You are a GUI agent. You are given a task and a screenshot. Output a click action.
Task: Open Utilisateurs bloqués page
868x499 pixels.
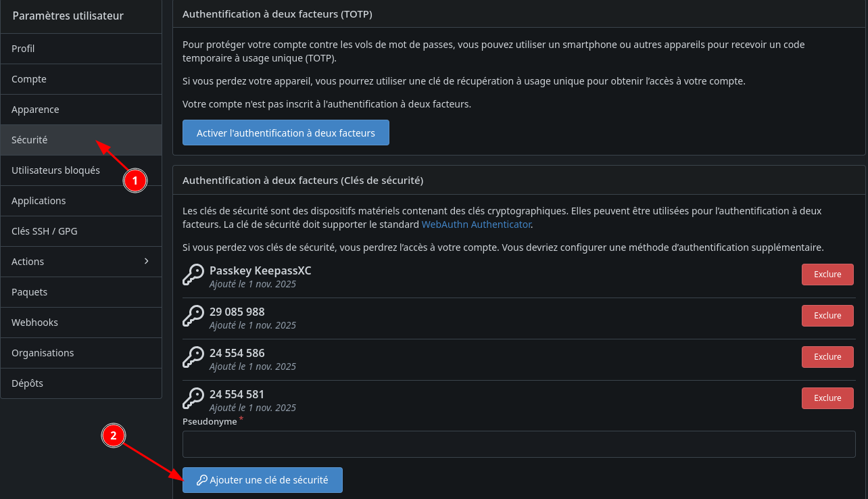point(55,170)
